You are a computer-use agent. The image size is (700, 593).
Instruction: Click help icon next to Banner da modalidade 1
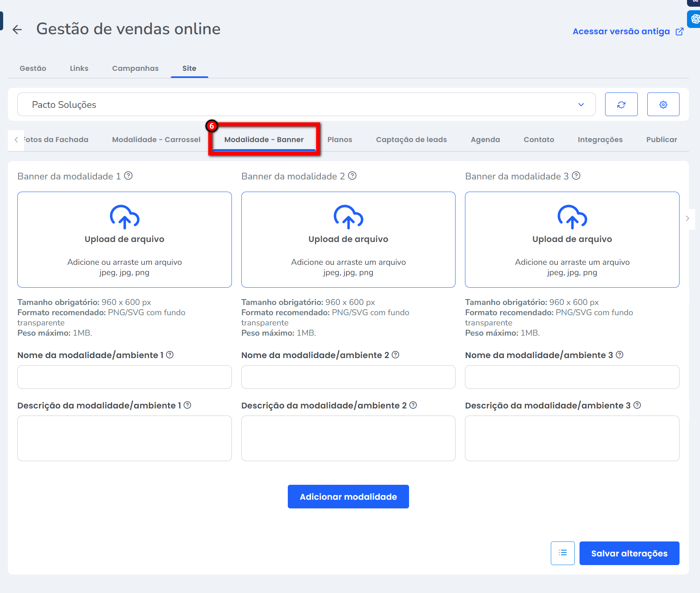click(x=128, y=176)
